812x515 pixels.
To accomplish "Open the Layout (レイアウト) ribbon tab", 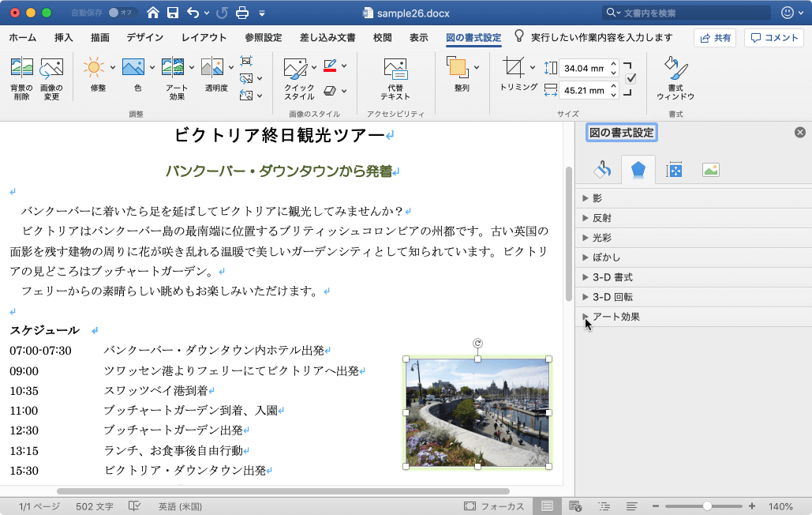I will pyautogui.click(x=204, y=37).
